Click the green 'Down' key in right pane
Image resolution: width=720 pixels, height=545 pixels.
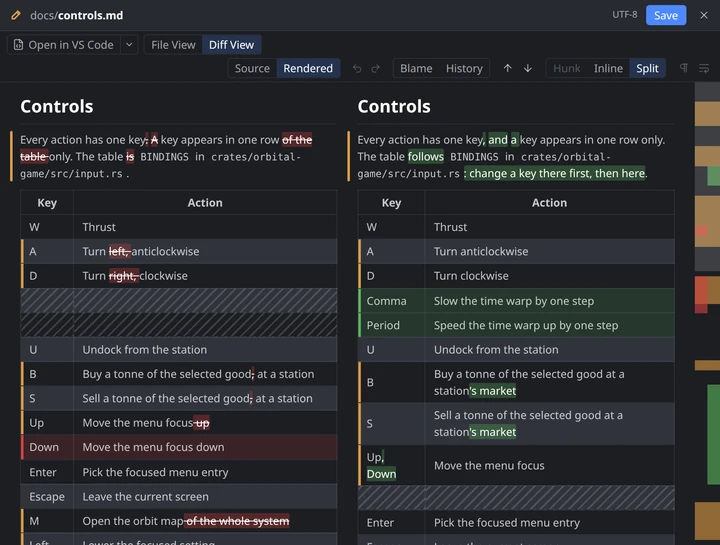(381, 474)
